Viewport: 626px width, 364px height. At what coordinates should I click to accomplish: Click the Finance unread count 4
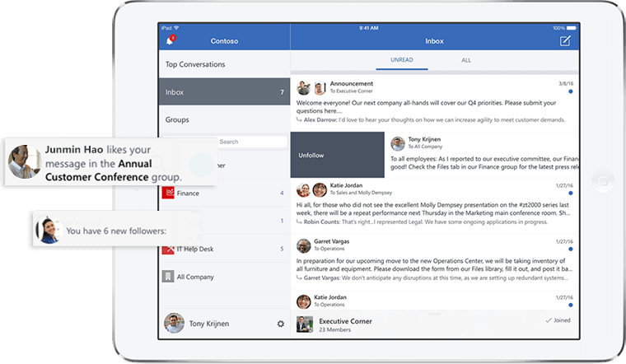point(282,194)
